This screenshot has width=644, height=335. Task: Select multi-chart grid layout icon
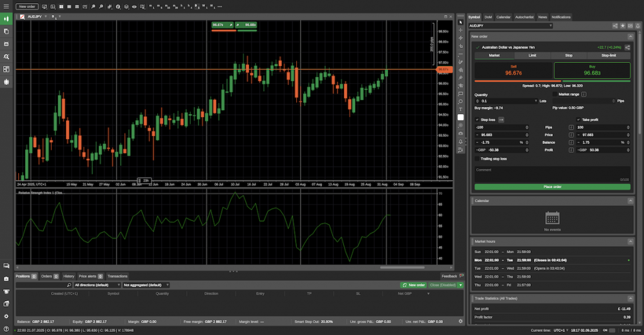[61, 6]
